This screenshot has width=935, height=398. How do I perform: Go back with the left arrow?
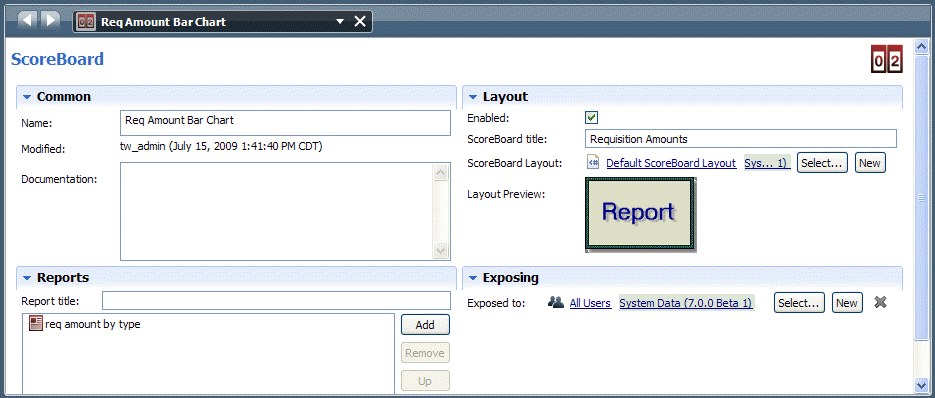tap(27, 20)
